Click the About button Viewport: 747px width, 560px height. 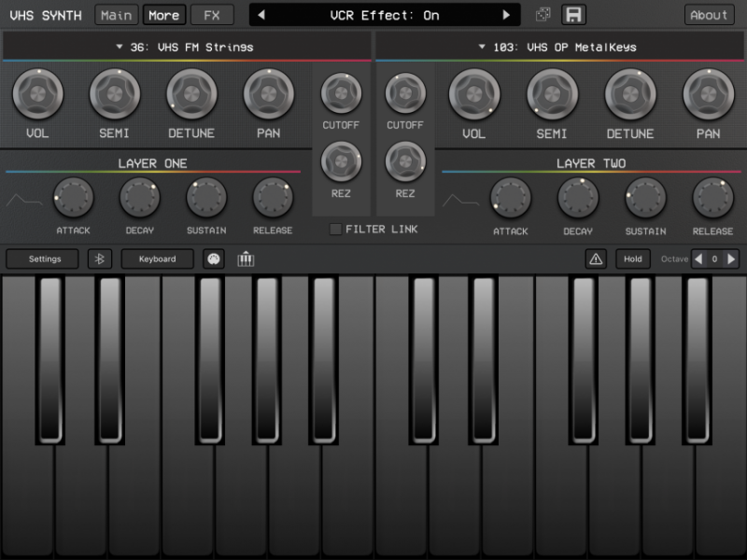point(709,14)
